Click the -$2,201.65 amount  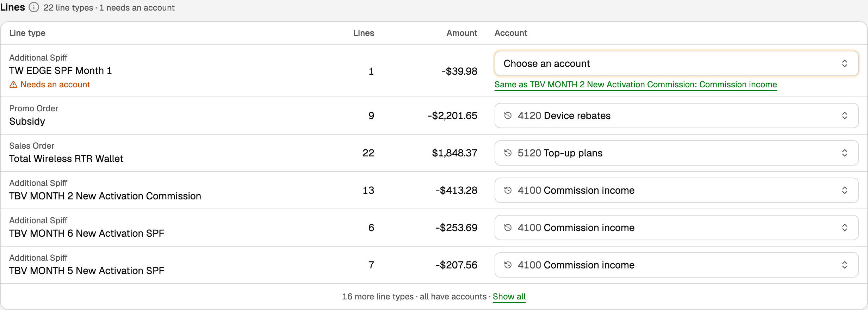click(452, 116)
